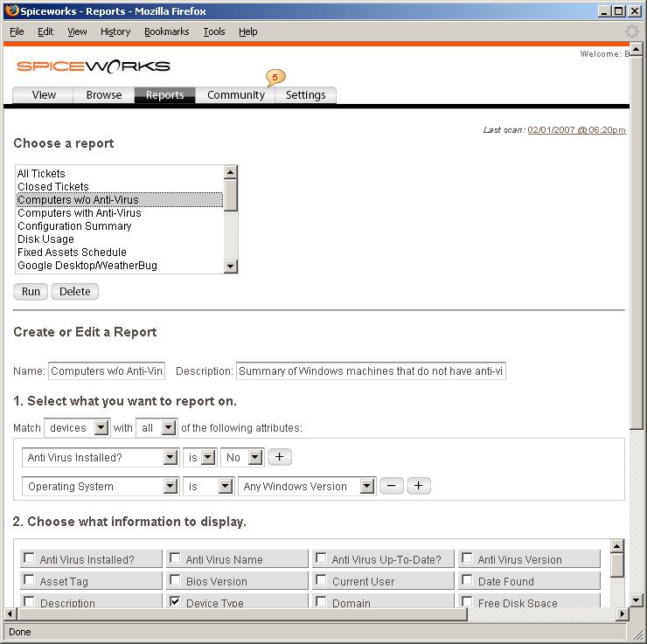647x644 pixels.
Task: Check the Current User checkbox
Action: 321,580
